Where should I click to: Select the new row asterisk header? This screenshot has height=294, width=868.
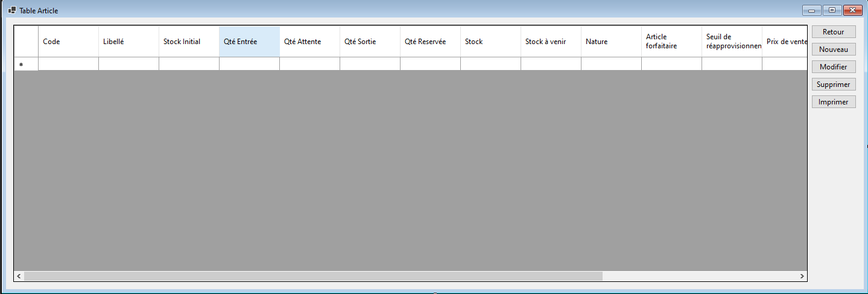pyautogui.click(x=26, y=64)
